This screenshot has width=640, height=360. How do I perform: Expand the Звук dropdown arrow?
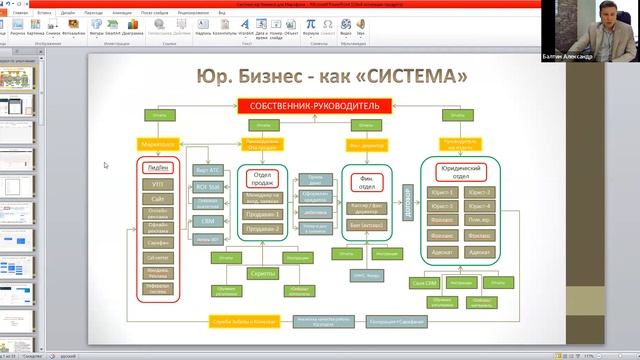click(360, 38)
